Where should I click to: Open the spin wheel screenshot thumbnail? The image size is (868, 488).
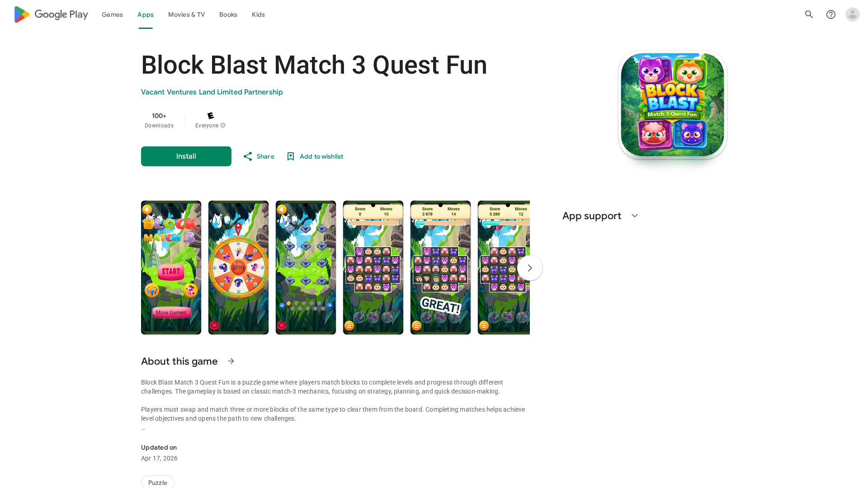point(238,267)
